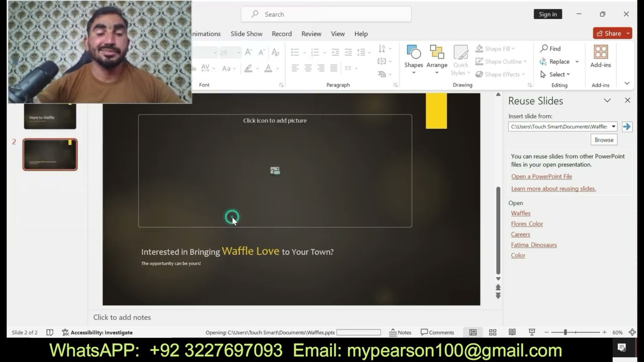Expand the Shape Fill dropdown
This screenshot has height=362, width=644.
click(x=513, y=49)
